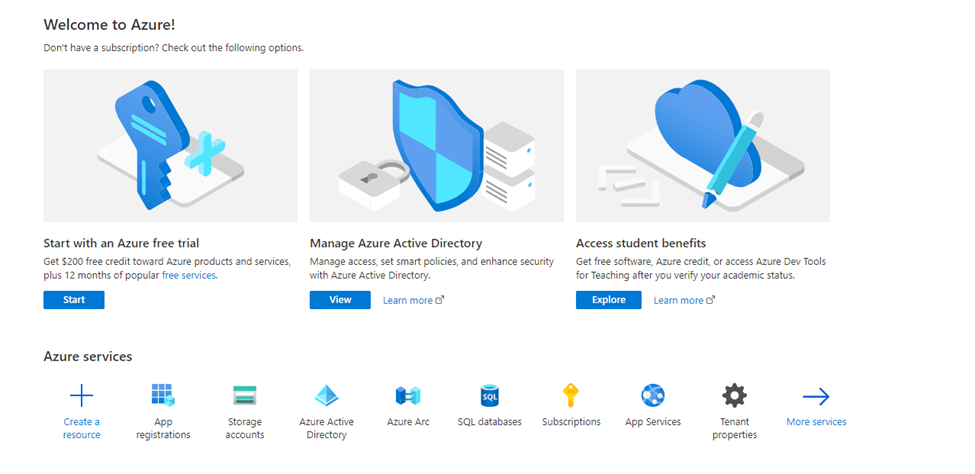This screenshot has width=975, height=474.
Task: Open the App Services globe icon
Action: click(653, 395)
